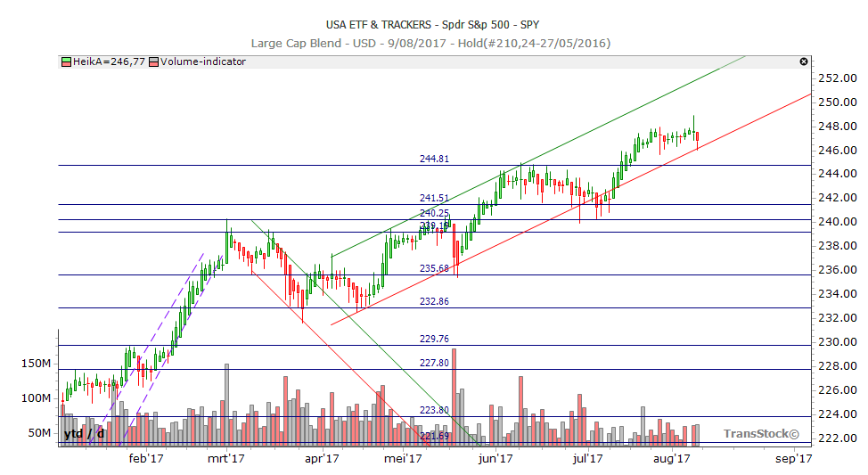Click the 242.00 price axis value
Screen dimensions: 868x475
point(838,198)
